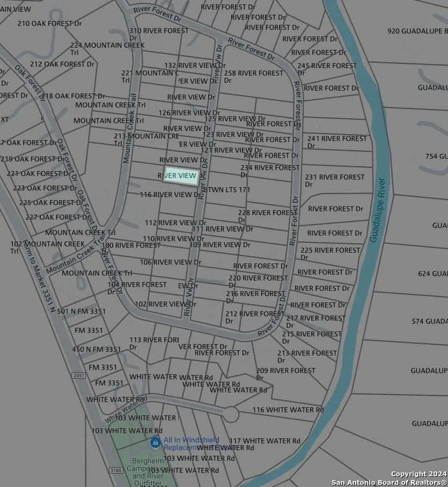Click the 117 WHITE WATER Rd label
Screen dimensions: 448x487
265,441
